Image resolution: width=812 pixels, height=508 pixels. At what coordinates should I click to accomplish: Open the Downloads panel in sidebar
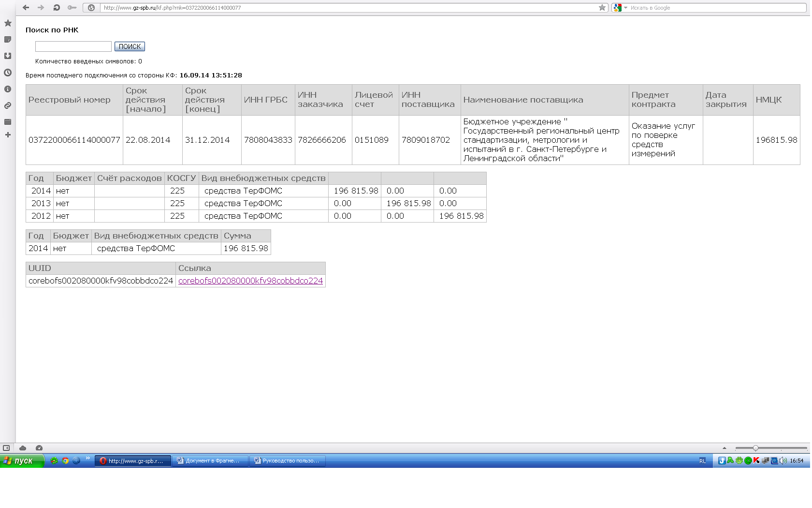(x=8, y=56)
